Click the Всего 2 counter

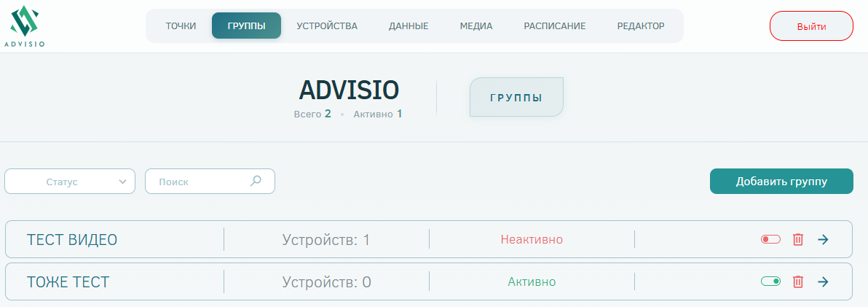313,114
